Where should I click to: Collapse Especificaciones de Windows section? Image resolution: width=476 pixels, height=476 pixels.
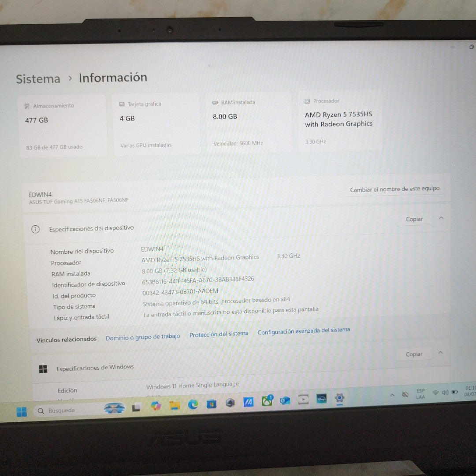click(440, 353)
